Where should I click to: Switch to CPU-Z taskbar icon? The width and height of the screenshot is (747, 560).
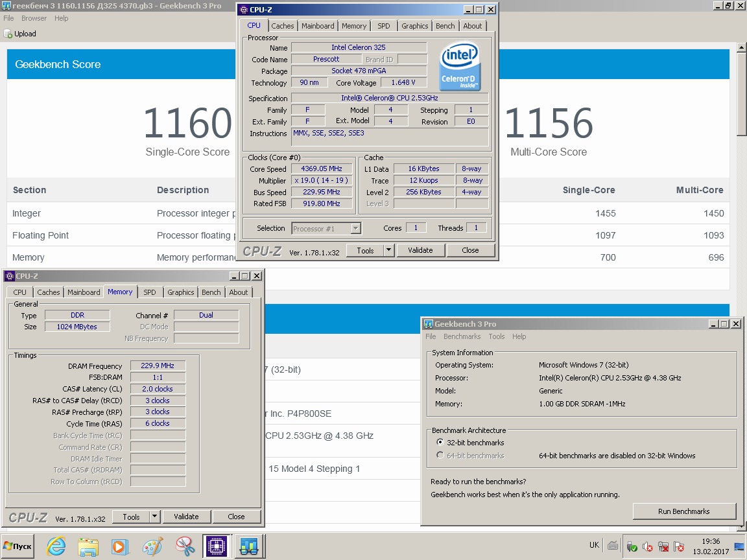pos(217,546)
